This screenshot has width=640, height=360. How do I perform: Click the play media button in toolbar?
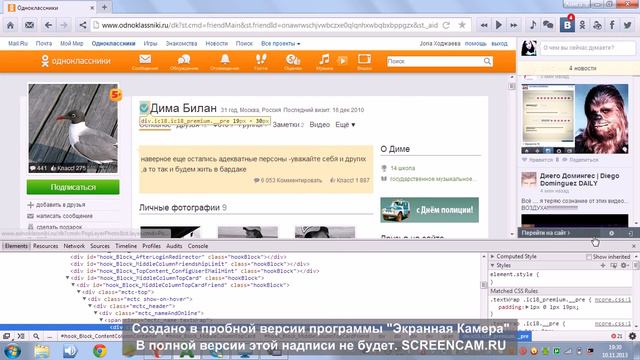pyautogui.click(x=498, y=25)
